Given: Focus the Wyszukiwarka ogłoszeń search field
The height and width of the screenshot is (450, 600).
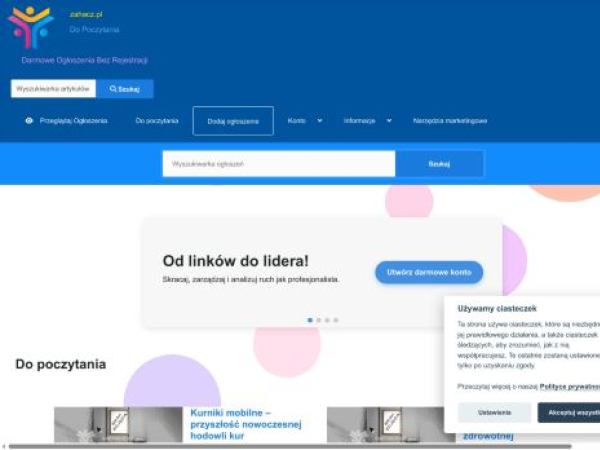Looking at the screenshot, I should pyautogui.click(x=279, y=164).
